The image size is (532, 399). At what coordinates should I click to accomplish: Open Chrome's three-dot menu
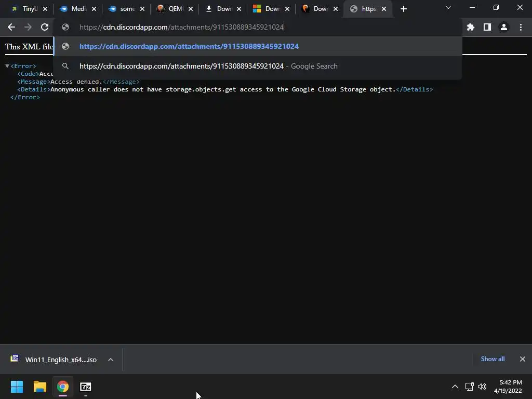point(521,27)
